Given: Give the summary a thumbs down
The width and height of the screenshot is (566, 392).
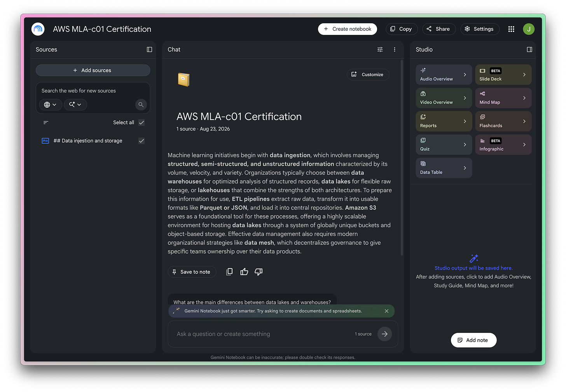Looking at the screenshot, I should (x=259, y=272).
